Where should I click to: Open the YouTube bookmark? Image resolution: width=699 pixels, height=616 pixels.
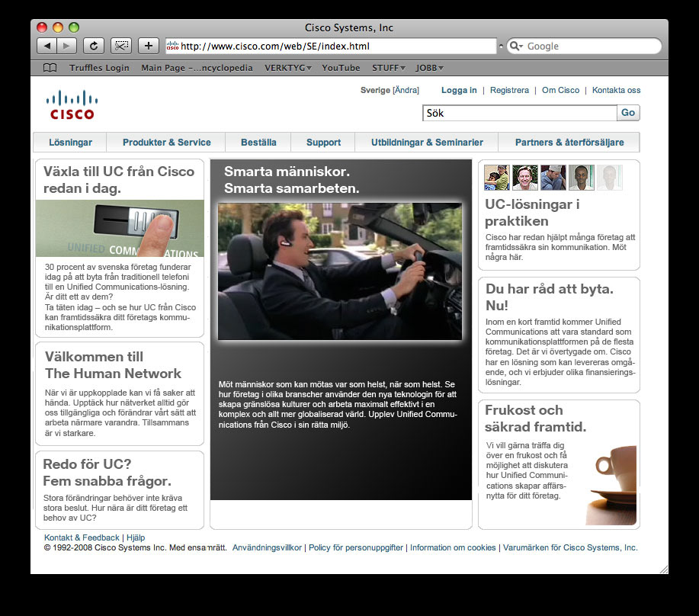click(x=341, y=68)
